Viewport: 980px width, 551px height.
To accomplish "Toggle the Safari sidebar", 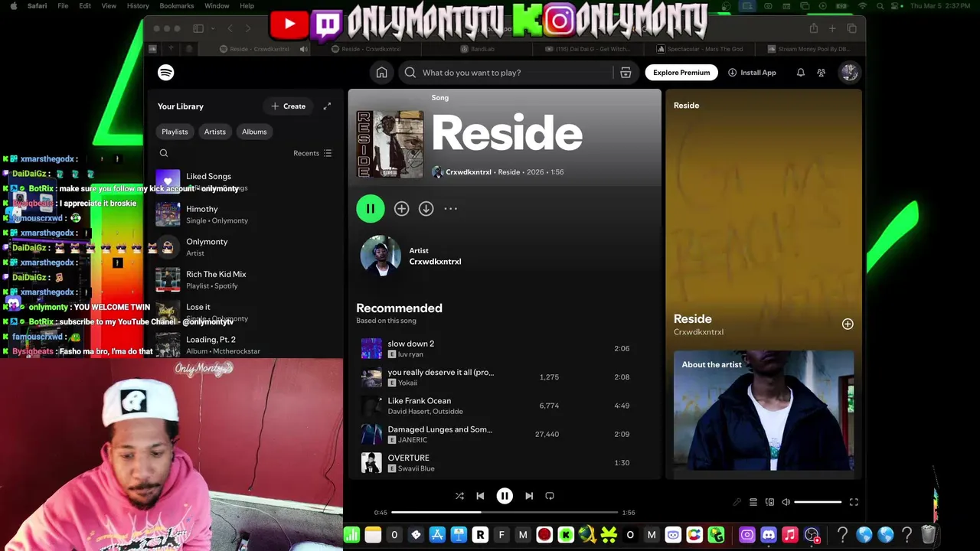I will coord(198,28).
